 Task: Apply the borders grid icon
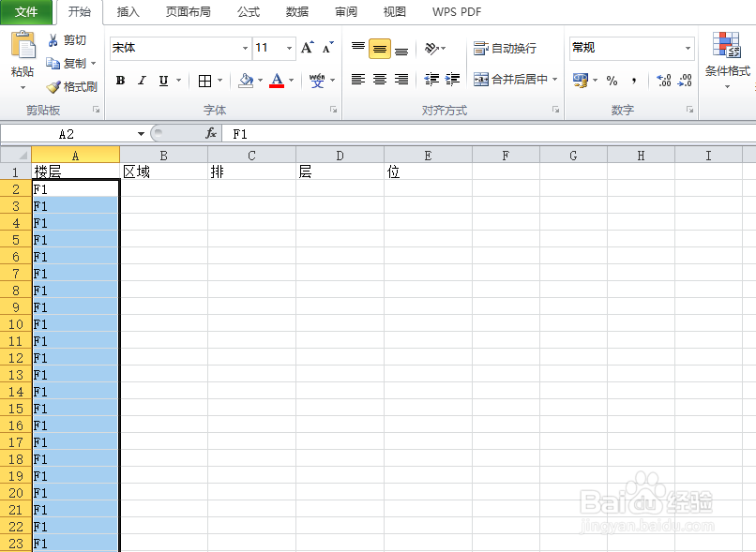click(x=204, y=81)
